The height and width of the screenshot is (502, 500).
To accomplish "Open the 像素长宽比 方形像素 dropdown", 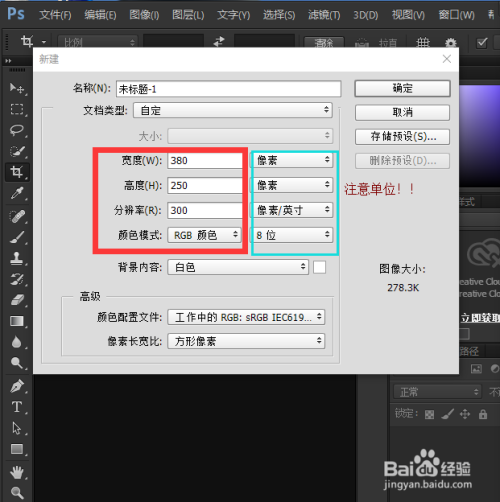I will point(246,341).
